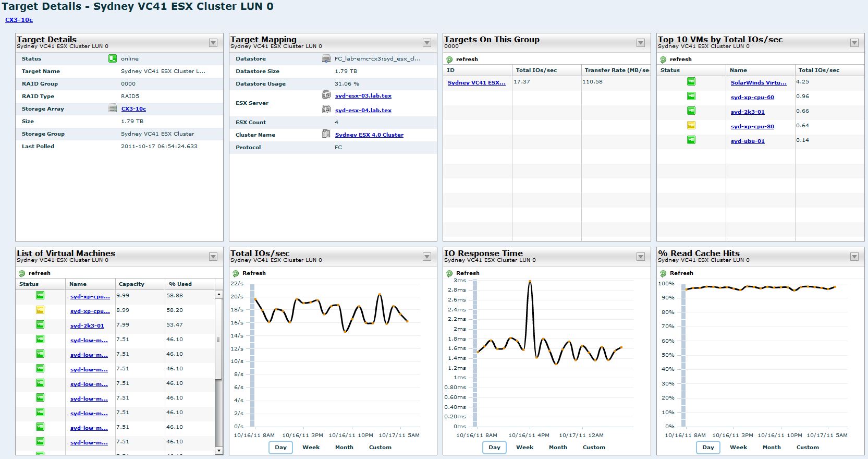
Task: Click the green online status icon
Action: coord(112,58)
